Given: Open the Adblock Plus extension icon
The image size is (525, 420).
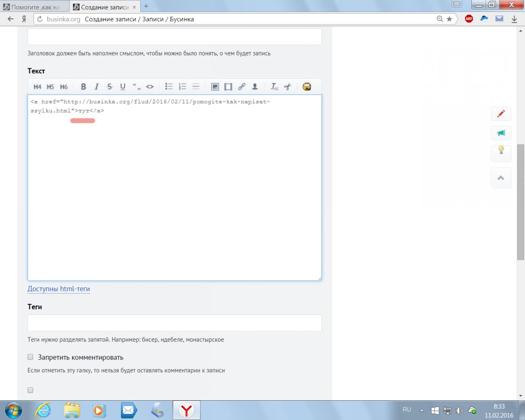Looking at the screenshot, I should pyautogui.click(x=469, y=19).
